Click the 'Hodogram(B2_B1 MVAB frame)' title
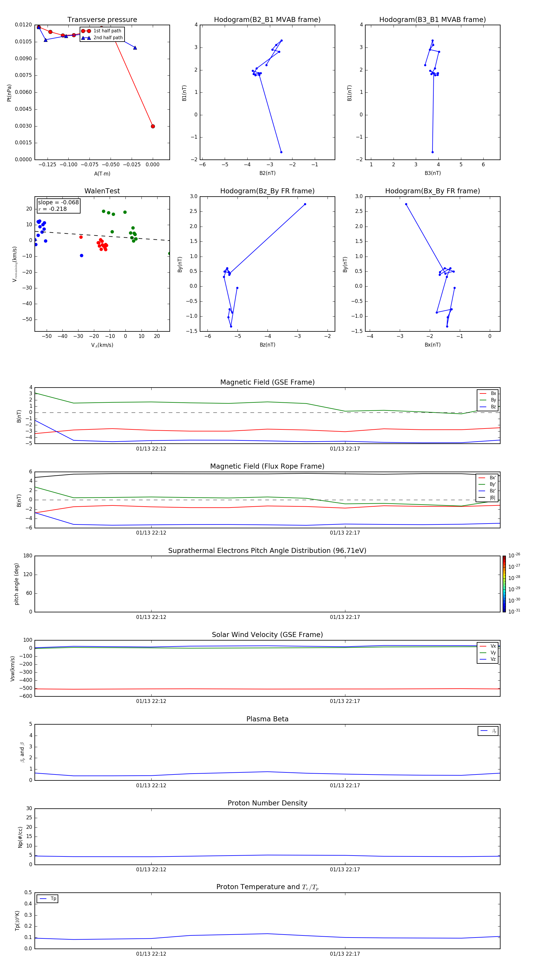The height and width of the screenshot is (980, 535). click(267, 20)
